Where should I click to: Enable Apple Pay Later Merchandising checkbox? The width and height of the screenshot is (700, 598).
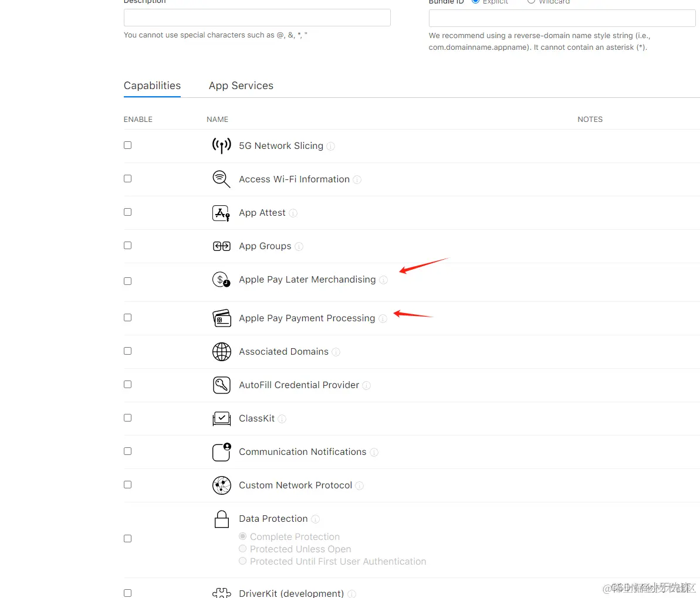coord(128,281)
